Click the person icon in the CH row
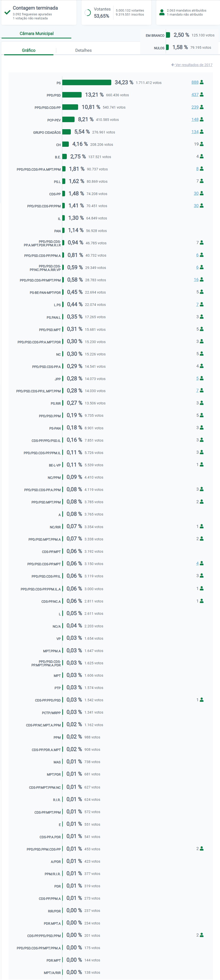 point(202,144)
